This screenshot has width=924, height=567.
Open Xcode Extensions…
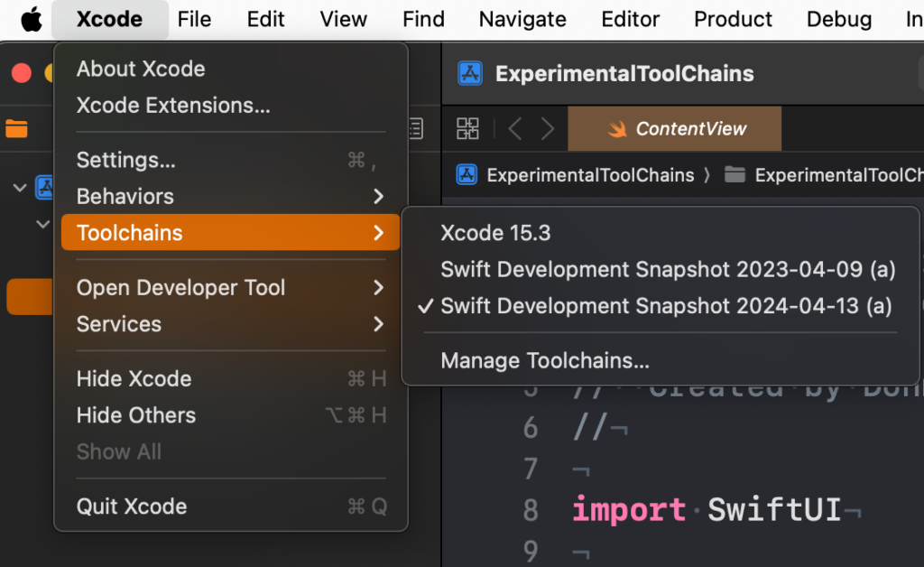coord(230,106)
